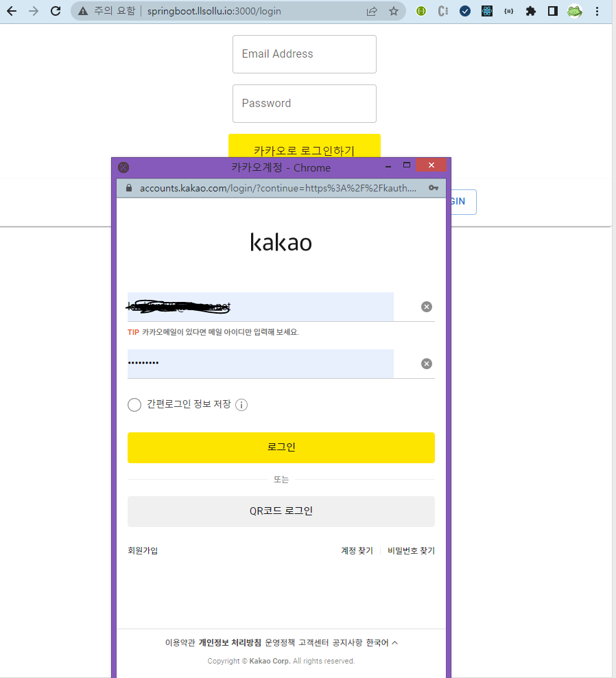
Task: Close the 카카오계정 popup window
Action: [x=431, y=165]
